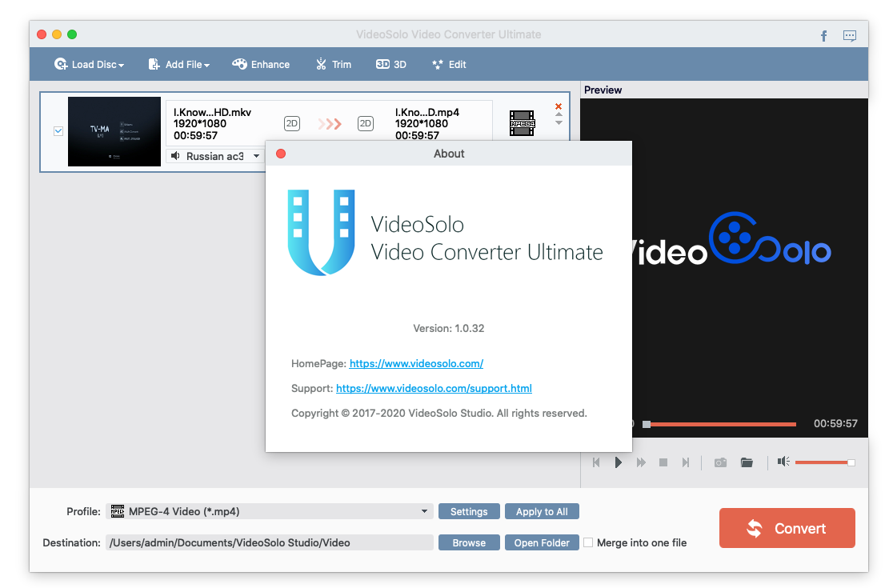Screen dimensions: 893x588
Task: Click the Facebook icon in title bar
Action: pyautogui.click(x=824, y=35)
